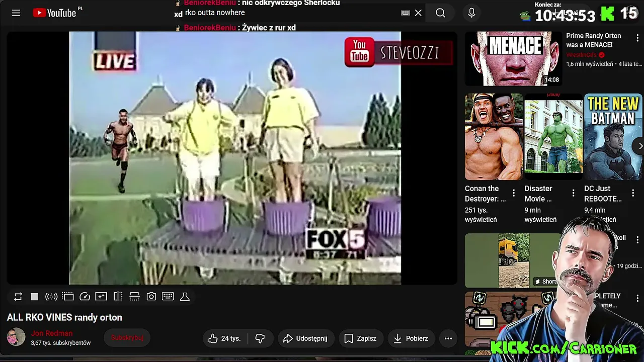Screen dimensions: 644x362
Task: Open the MENACE Randy Orton thumbnail
Action: pyautogui.click(x=513, y=59)
